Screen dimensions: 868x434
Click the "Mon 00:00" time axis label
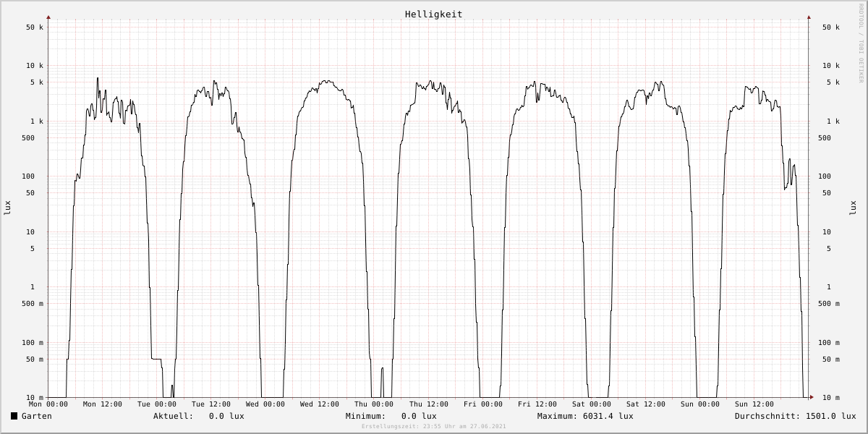pyautogui.click(x=48, y=404)
